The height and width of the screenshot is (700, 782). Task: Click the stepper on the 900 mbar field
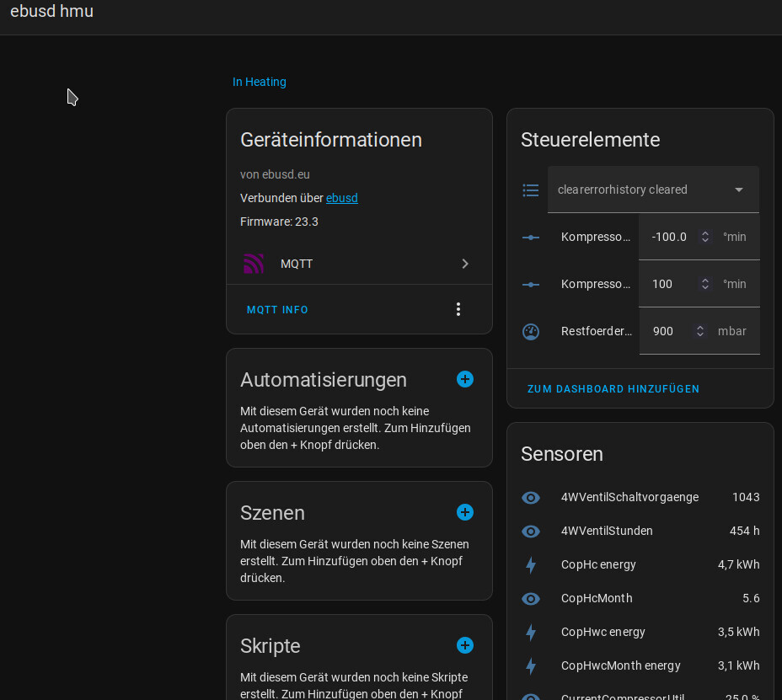tap(699, 331)
